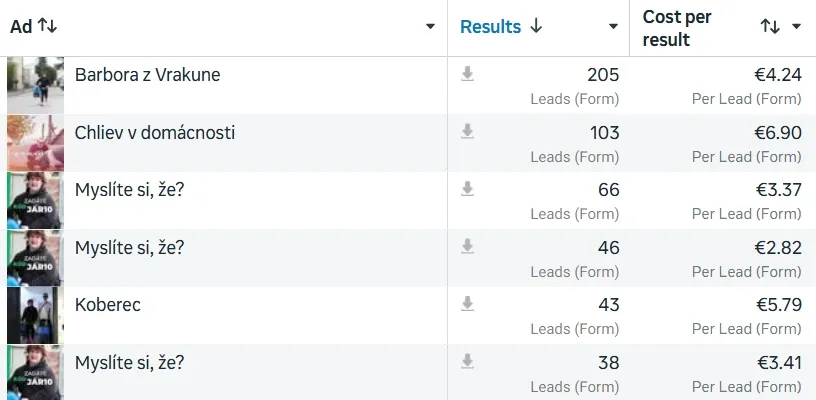Image resolution: width=816 pixels, height=400 pixels.
Task: Open the Results column dropdown menu
Action: coord(614,27)
